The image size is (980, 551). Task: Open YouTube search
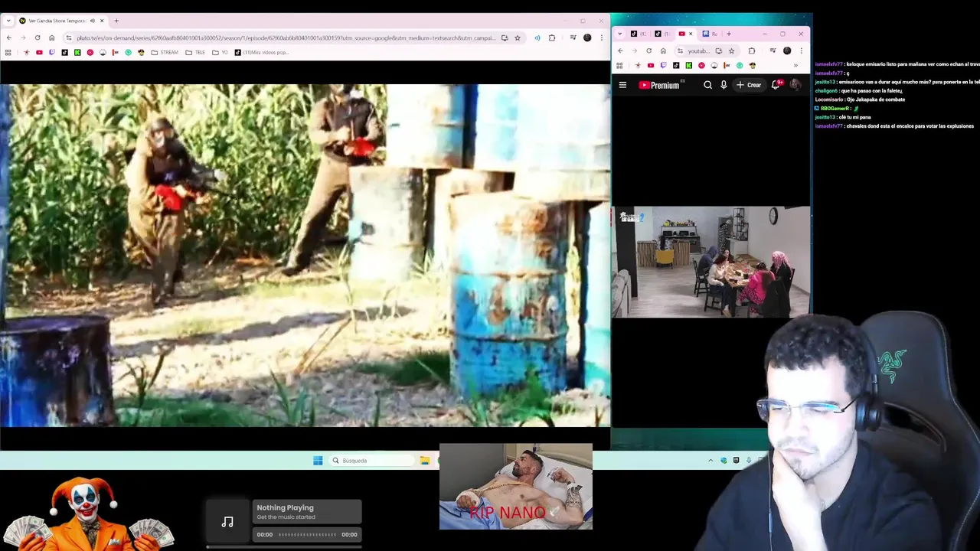(707, 85)
